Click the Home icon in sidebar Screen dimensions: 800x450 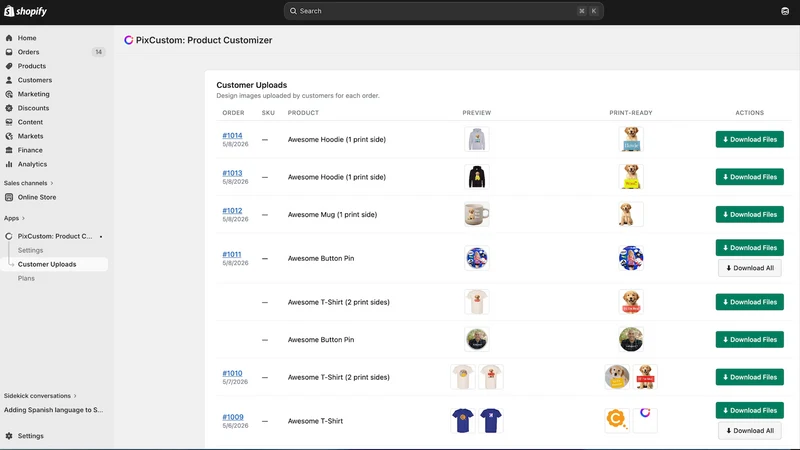[x=9, y=38]
